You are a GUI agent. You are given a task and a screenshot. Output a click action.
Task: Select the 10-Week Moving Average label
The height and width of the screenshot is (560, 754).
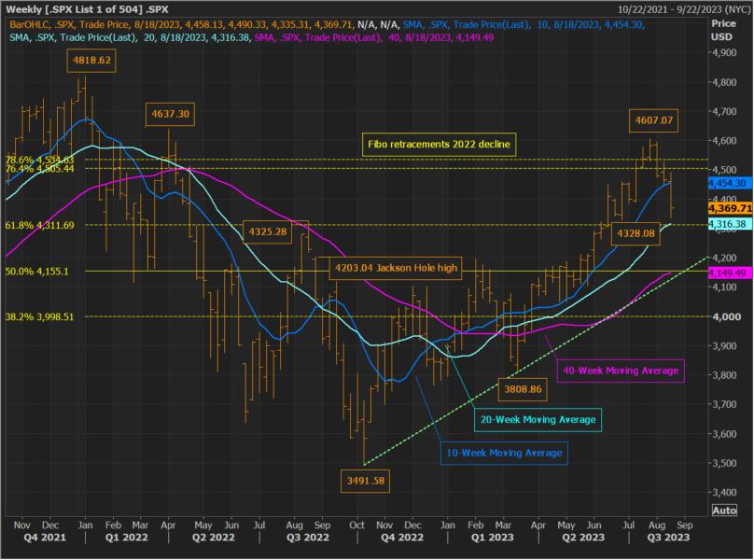coord(504,453)
